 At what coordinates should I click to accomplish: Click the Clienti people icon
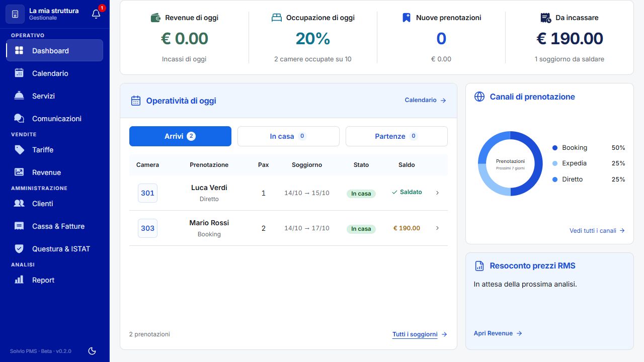pyautogui.click(x=19, y=204)
